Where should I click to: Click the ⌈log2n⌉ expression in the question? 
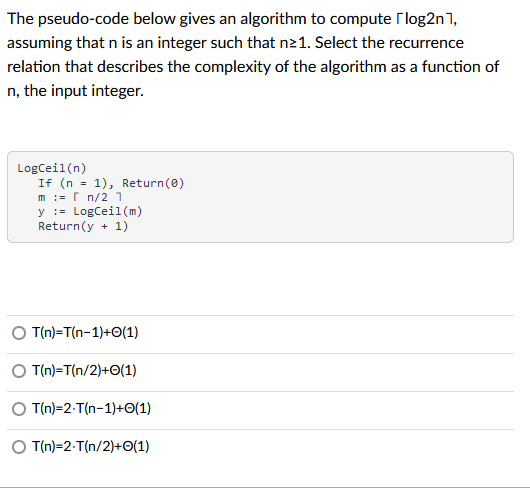click(424, 19)
